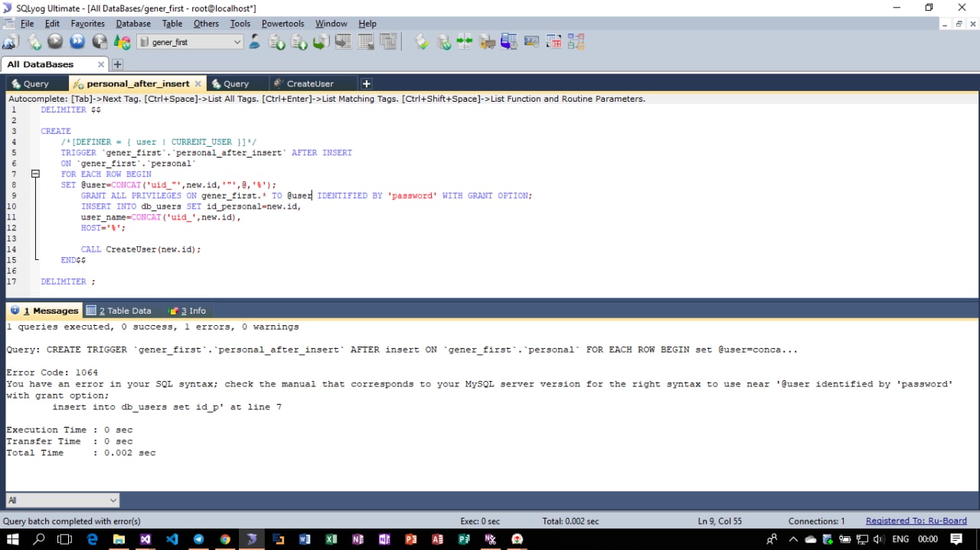The width and height of the screenshot is (980, 550).
Task: Click CALL CreateUser(new.id) line in editor
Action: point(141,249)
